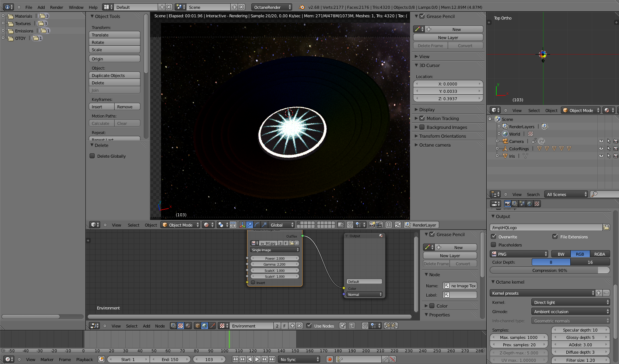
Task: Select the Rotate manipulator arc icon
Action: click(257, 225)
